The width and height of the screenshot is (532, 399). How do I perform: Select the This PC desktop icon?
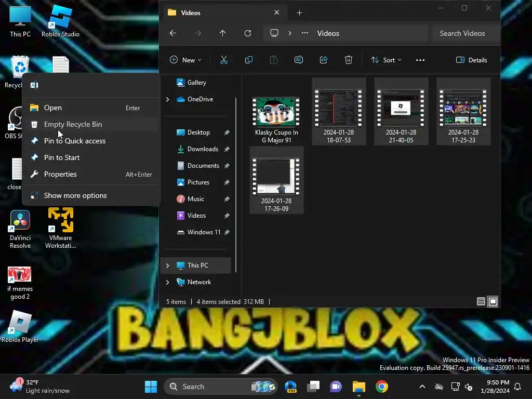click(20, 21)
